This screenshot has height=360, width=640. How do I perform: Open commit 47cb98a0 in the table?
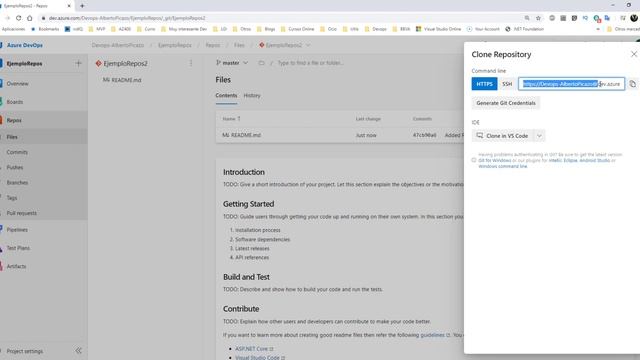click(424, 135)
